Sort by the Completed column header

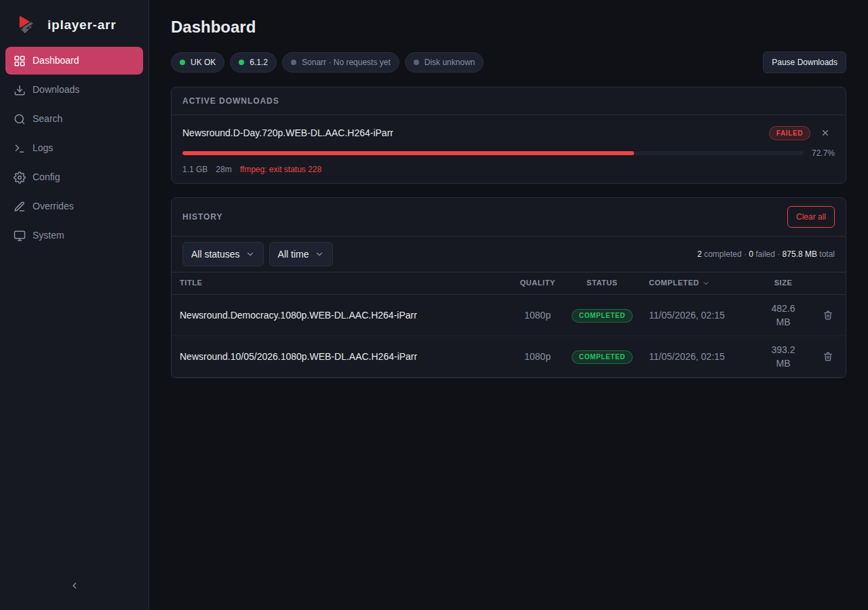[679, 283]
